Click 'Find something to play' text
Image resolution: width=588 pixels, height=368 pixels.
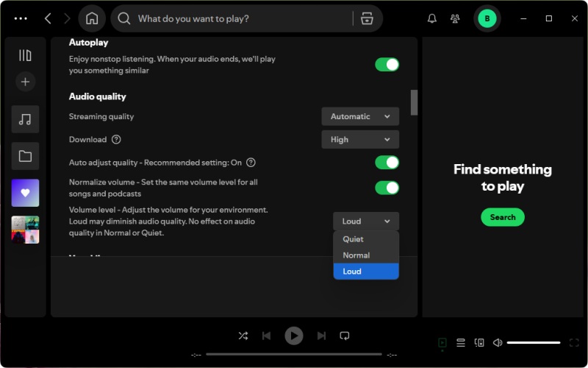(503, 177)
